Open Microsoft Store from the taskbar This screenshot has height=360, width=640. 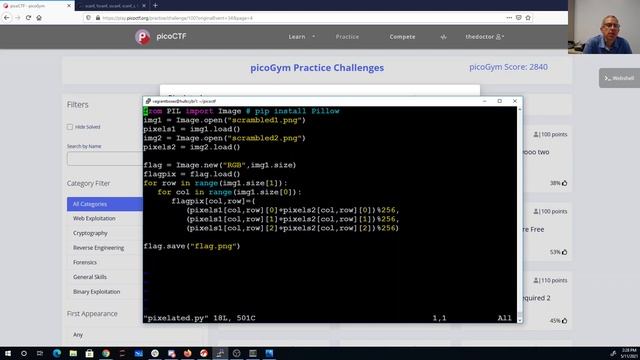[89, 353]
